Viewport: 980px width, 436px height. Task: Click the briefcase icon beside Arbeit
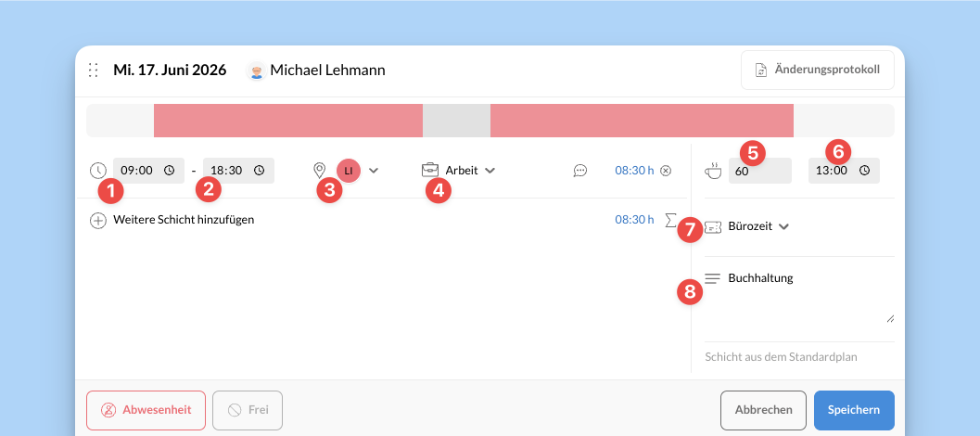(x=430, y=170)
